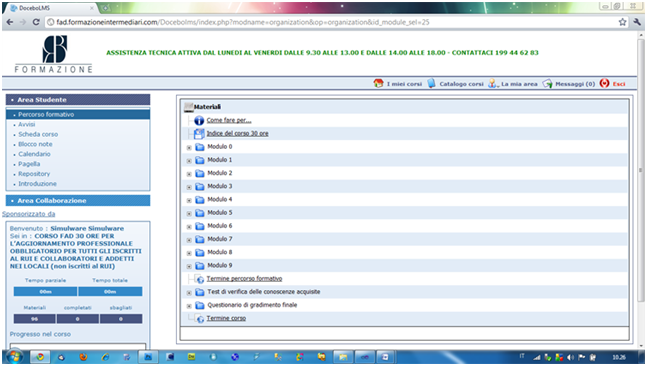This screenshot has height=366, width=647.
Task: Open Repository in the student menu
Action: point(34,174)
